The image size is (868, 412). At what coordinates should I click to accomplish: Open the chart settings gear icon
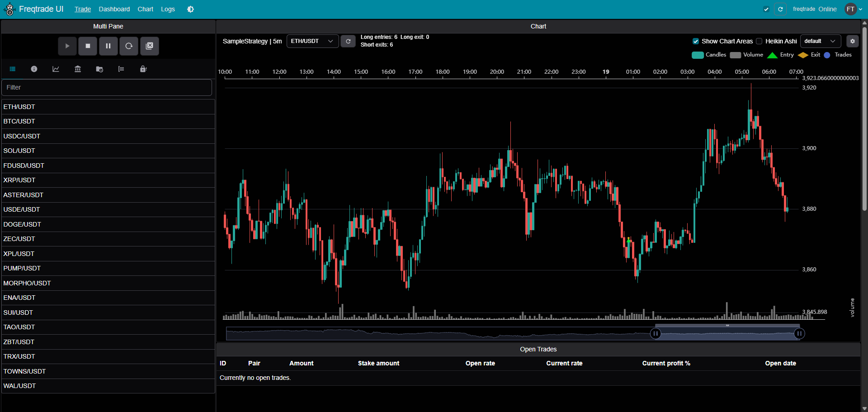point(852,41)
